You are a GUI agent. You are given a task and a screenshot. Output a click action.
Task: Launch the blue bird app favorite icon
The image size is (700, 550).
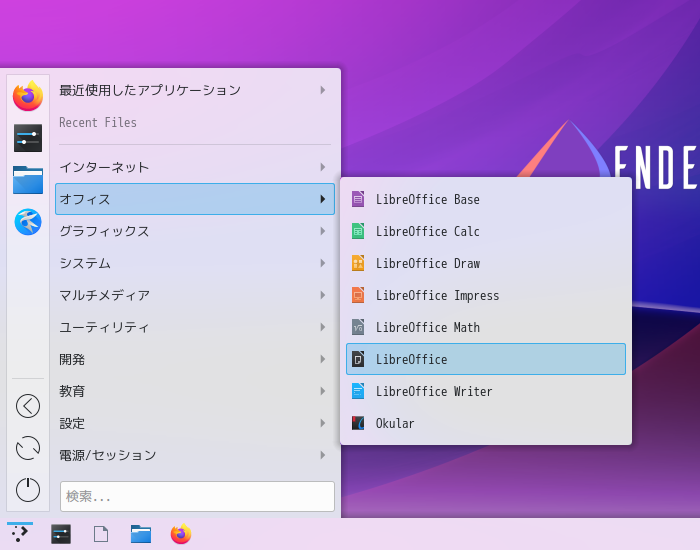tap(28, 222)
